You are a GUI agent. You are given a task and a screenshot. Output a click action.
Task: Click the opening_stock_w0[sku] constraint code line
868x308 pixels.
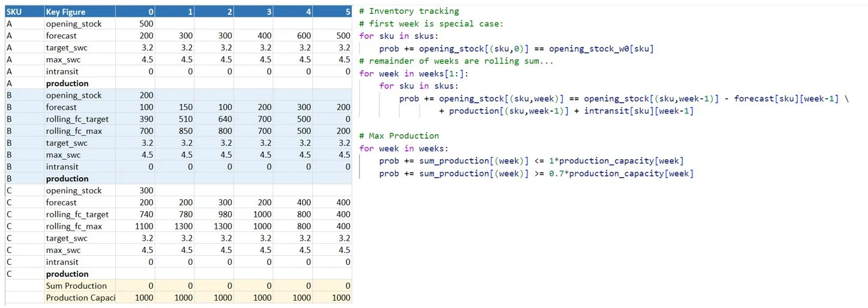click(516, 49)
